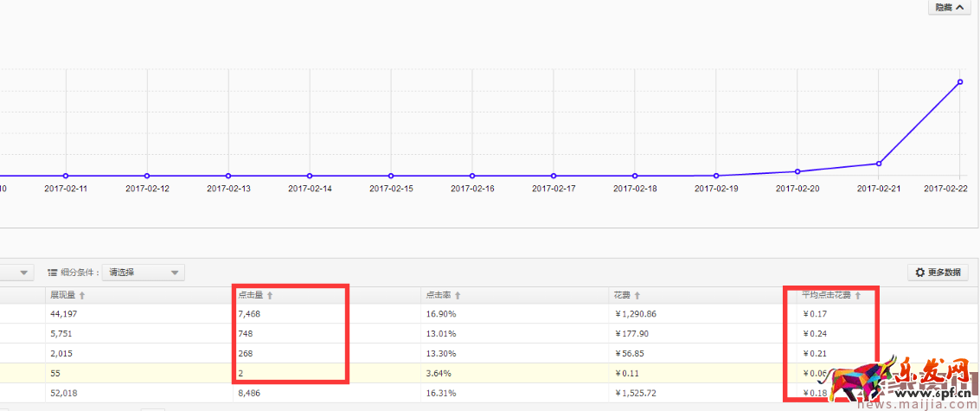Select the 2017-02-22 data point on chart

tap(960, 82)
